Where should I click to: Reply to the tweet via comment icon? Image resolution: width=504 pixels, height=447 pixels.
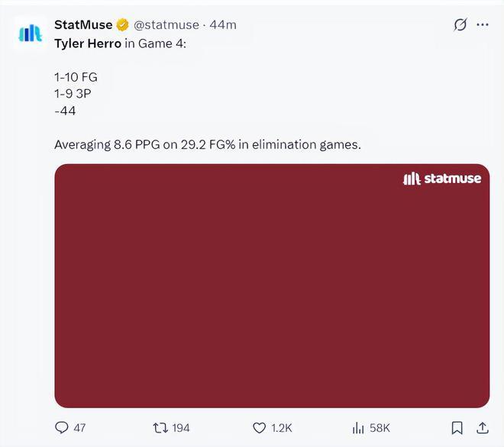(61, 428)
